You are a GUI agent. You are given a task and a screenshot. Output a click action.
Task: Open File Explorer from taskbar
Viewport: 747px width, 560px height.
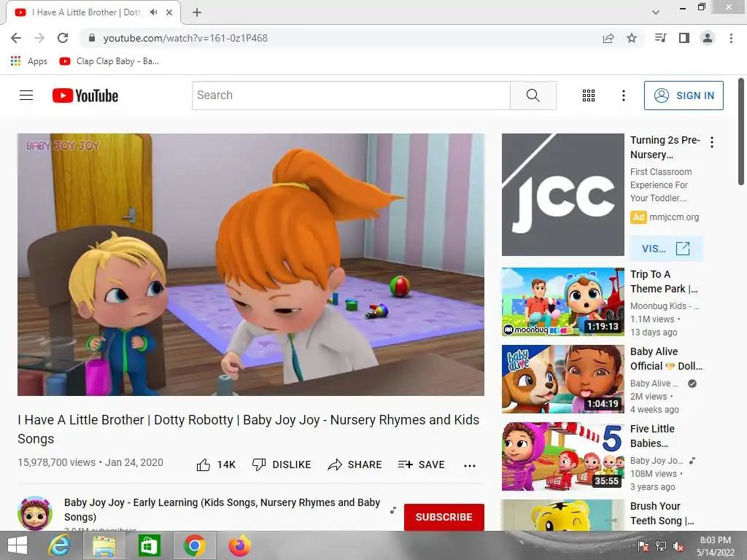point(104,545)
